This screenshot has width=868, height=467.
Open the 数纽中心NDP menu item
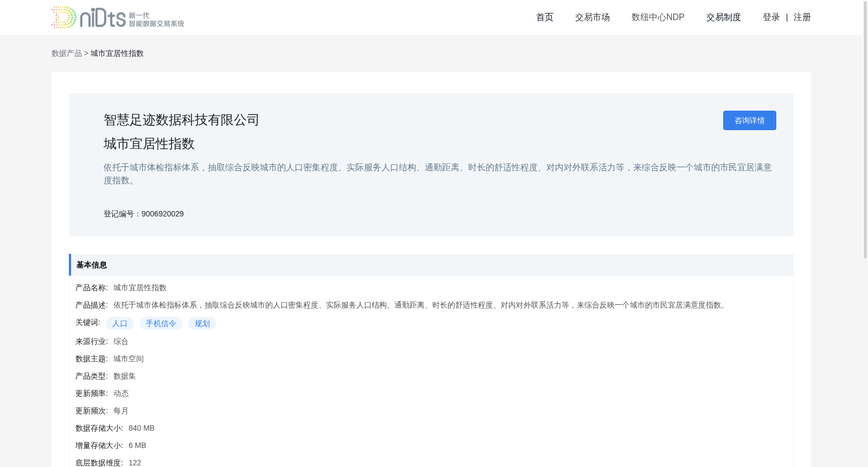[658, 17]
